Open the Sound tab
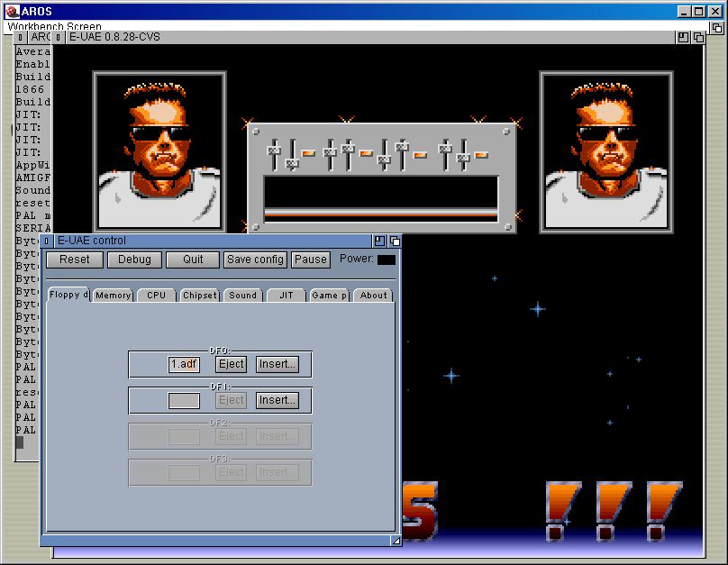The image size is (728, 565). 243,296
